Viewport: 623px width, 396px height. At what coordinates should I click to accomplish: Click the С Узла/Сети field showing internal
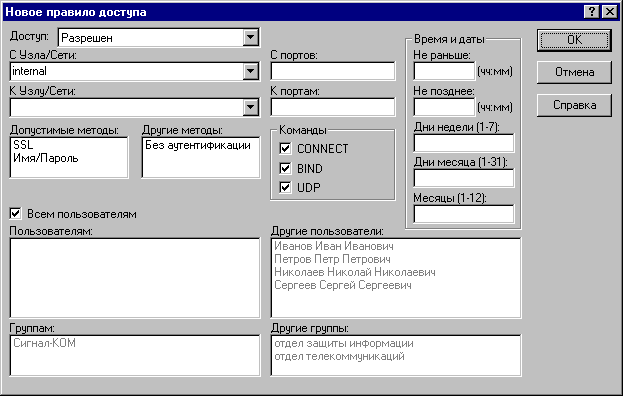click(135, 71)
